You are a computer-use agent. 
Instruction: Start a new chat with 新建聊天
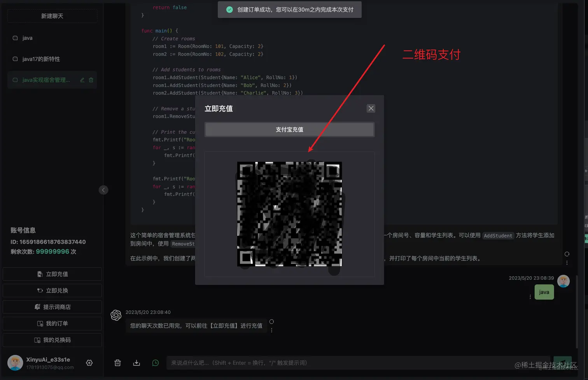[52, 16]
